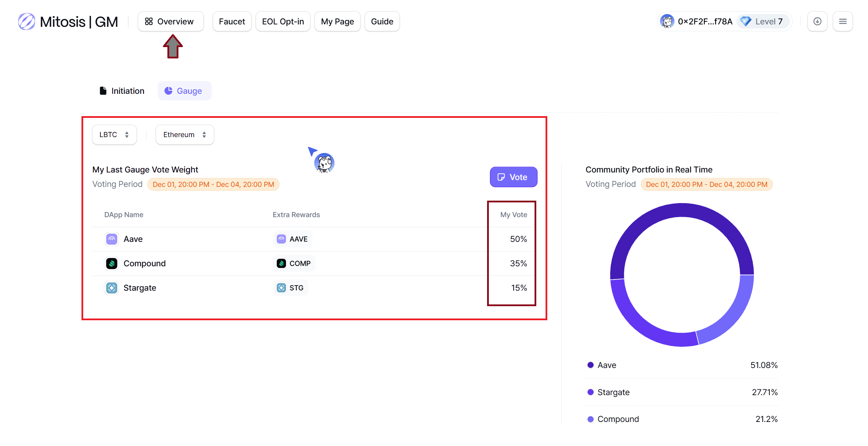Screen dimensions: 868x446
Task: Click the Mitosis logo icon
Action: (26, 22)
